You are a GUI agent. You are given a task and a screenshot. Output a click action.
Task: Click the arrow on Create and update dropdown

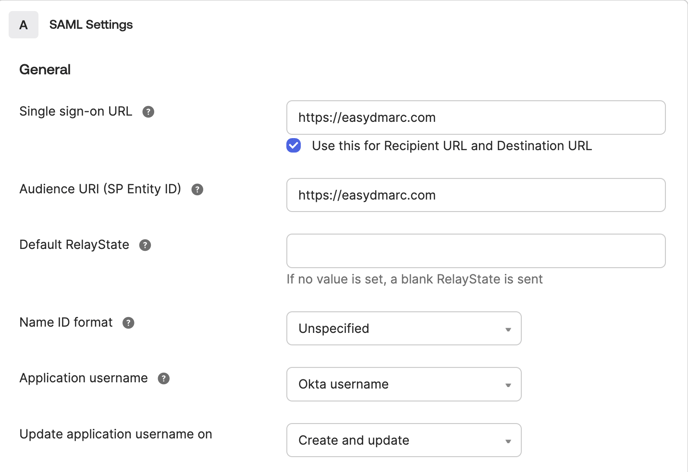point(508,441)
